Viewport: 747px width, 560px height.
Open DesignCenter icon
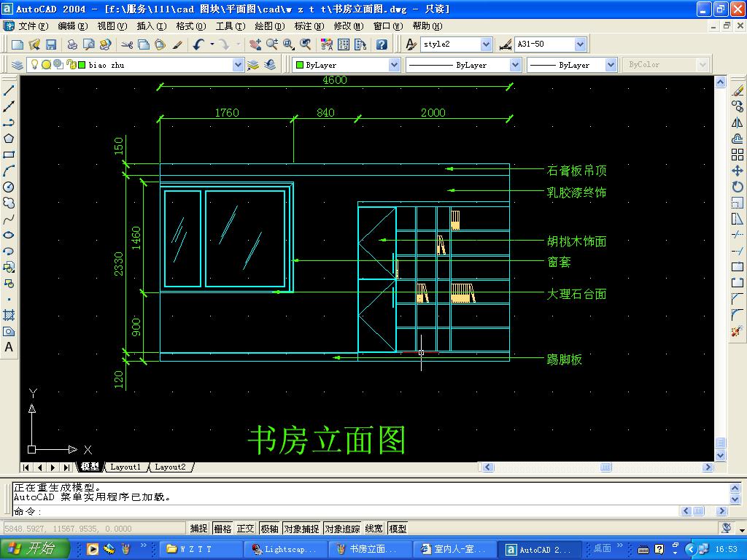[344, 44]
